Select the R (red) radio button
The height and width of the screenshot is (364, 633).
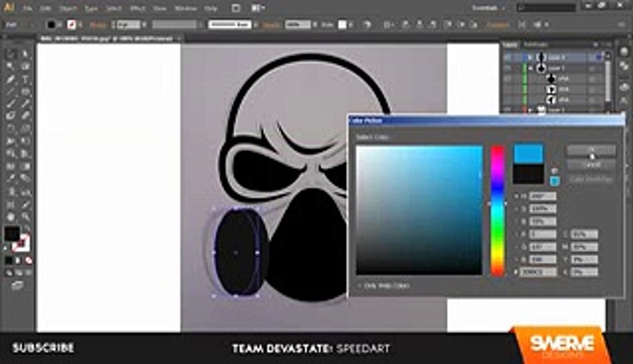[517, 234]
